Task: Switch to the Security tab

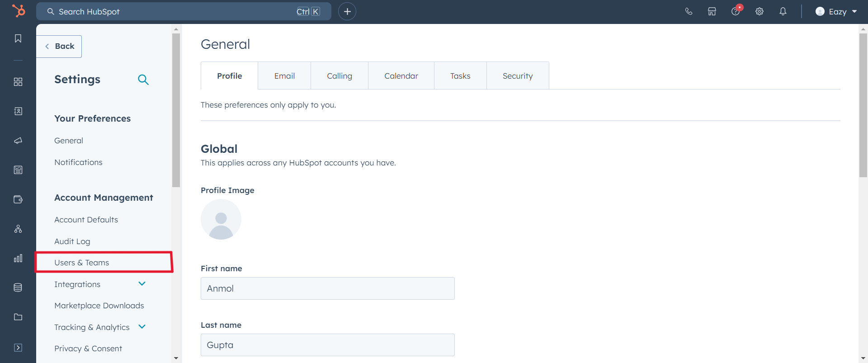Action: [x=518, y=76]
